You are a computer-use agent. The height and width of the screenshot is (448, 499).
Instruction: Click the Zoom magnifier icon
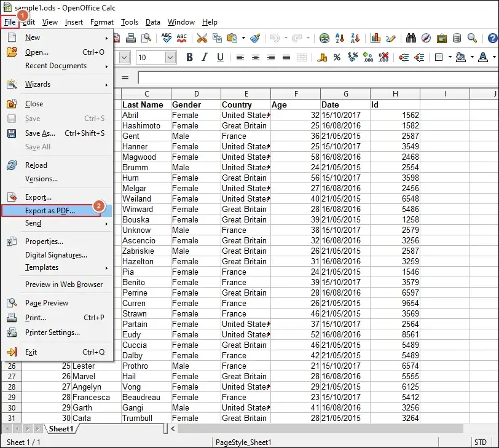pos(472,38)
